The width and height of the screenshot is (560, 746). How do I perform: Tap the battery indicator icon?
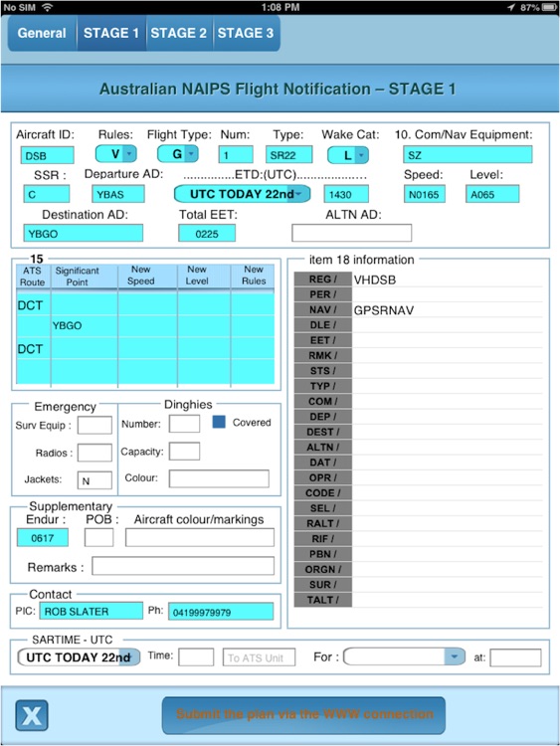click(x=549, y=7)
